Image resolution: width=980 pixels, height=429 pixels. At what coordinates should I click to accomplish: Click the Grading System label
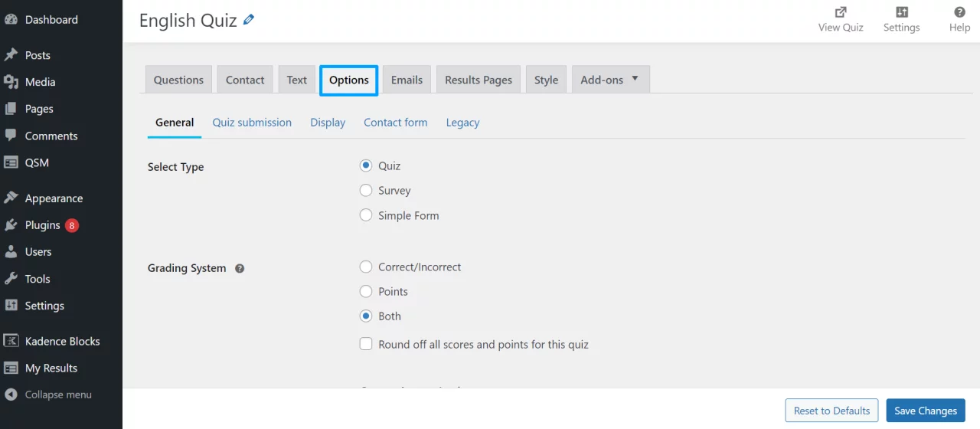187,268
